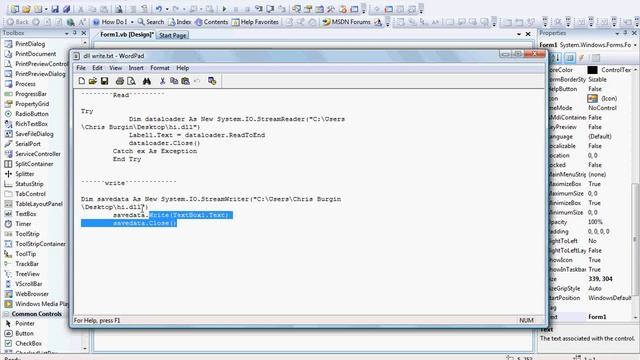The width and height of the screenshot is (640, 360).
Task: Open the How Do I dropdown arrow
Action: [132, 22]
